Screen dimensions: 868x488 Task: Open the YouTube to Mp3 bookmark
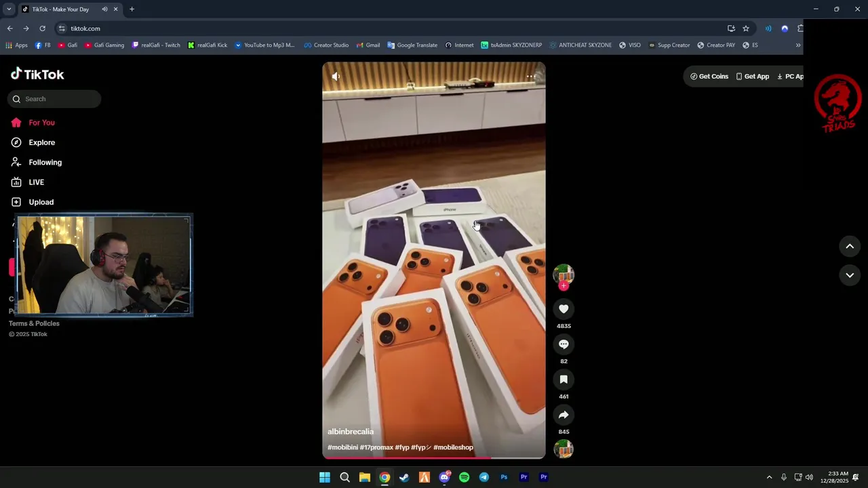[x=264, y=45]
